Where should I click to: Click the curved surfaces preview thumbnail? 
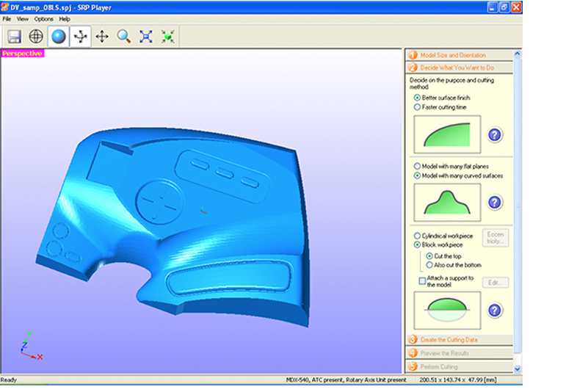447,202
